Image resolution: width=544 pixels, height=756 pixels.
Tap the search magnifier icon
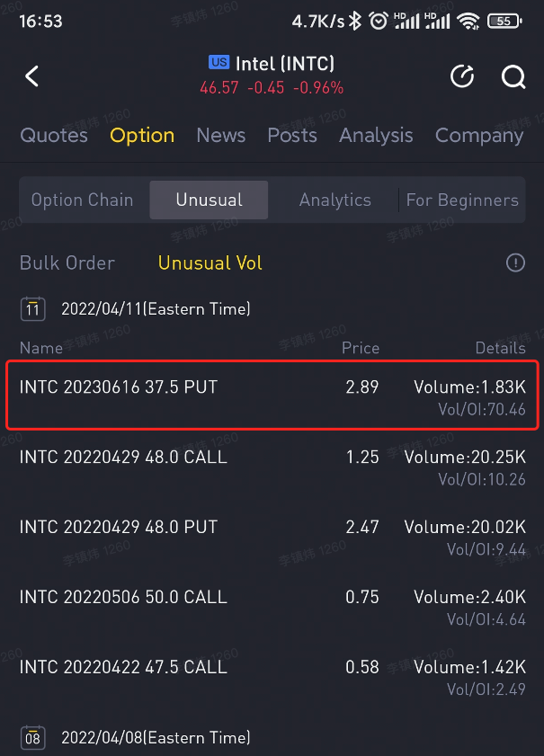point(513,76)
